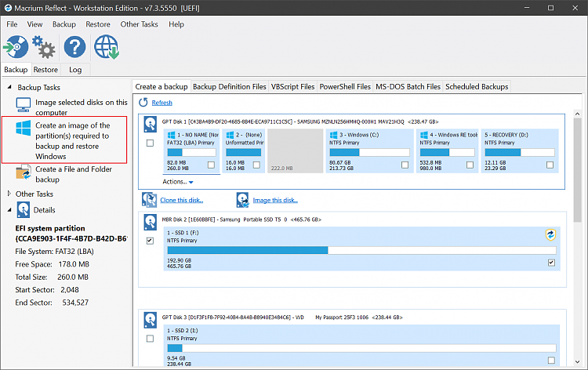Click the vertical scrollbar down arrow
Image resolution: width=588 pixels, height=370 pixels.
(x=578, y=361)
